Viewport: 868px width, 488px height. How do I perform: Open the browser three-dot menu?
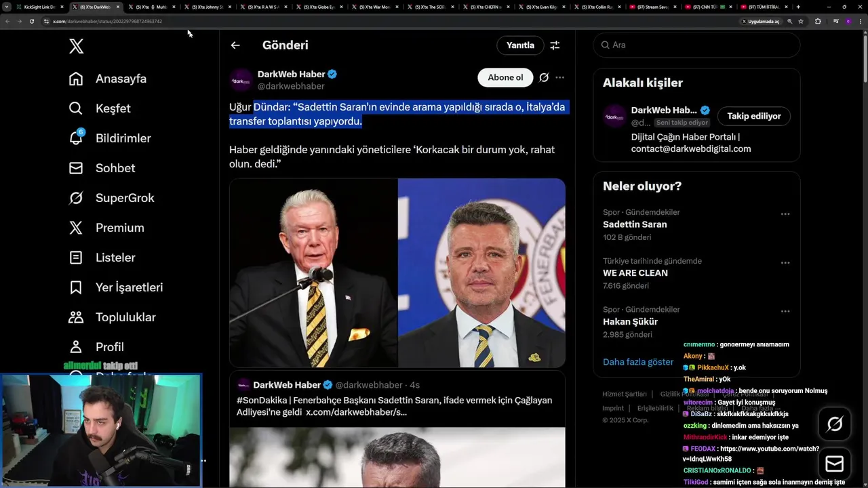click(861, 21)
